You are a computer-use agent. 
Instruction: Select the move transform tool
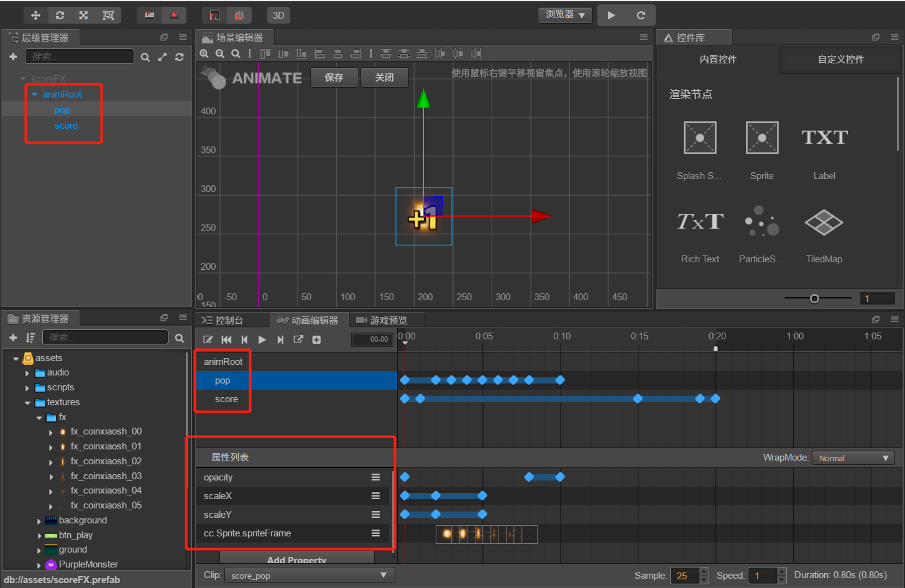click(35, 15)
